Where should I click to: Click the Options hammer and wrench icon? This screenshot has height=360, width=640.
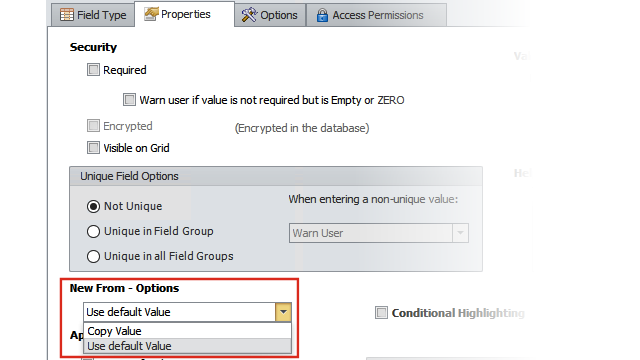coord(249,15)
